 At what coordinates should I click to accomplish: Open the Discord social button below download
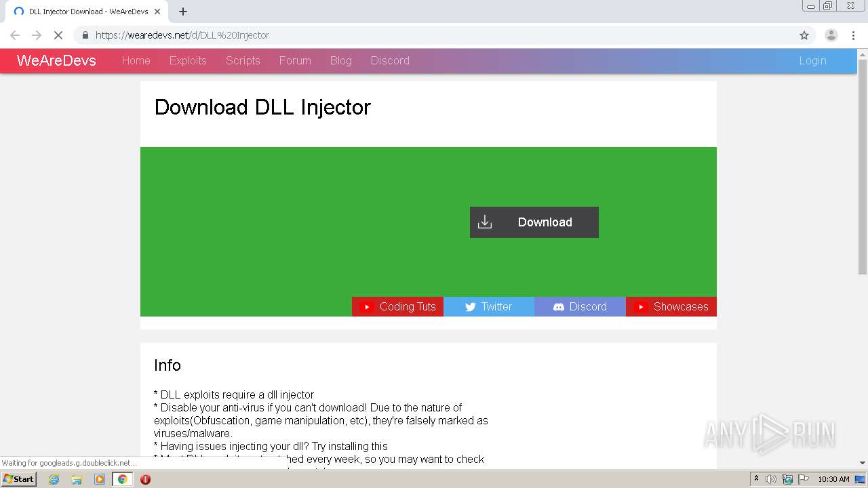(x=580, y=306)
